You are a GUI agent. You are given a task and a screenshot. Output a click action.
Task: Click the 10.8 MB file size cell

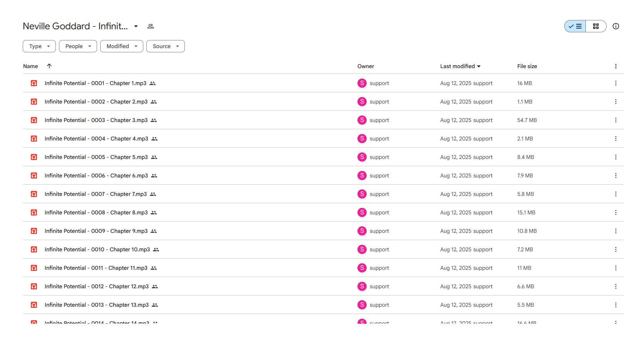tap(527, 231)
